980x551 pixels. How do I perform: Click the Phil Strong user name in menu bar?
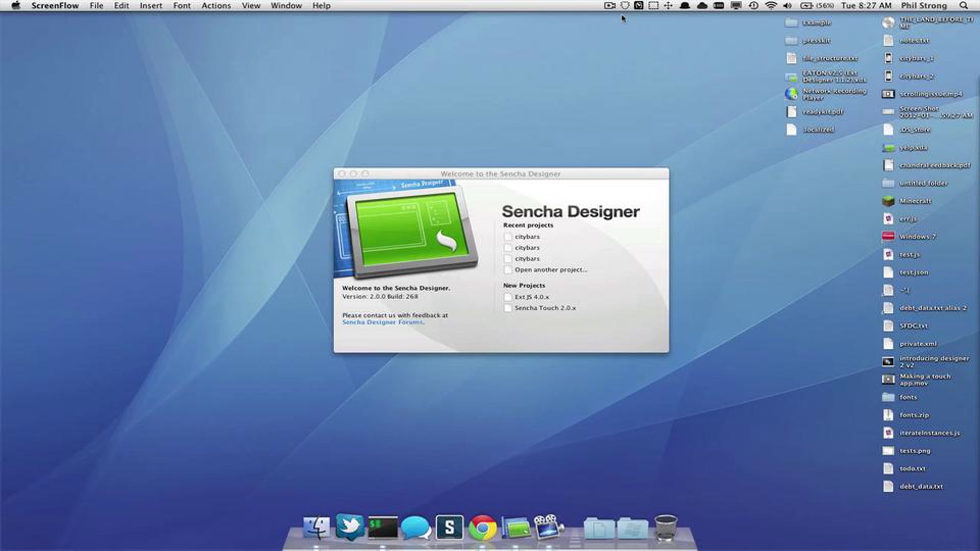(x=924, y=6)
